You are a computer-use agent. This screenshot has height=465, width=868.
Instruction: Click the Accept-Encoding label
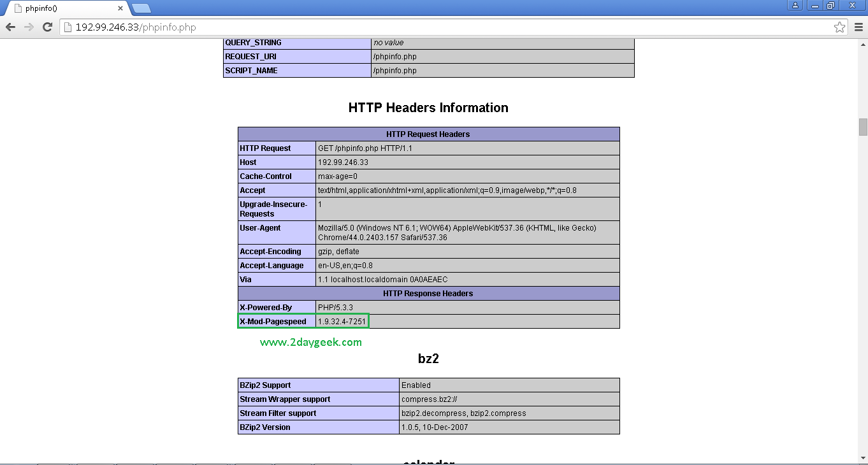[270, 252]
